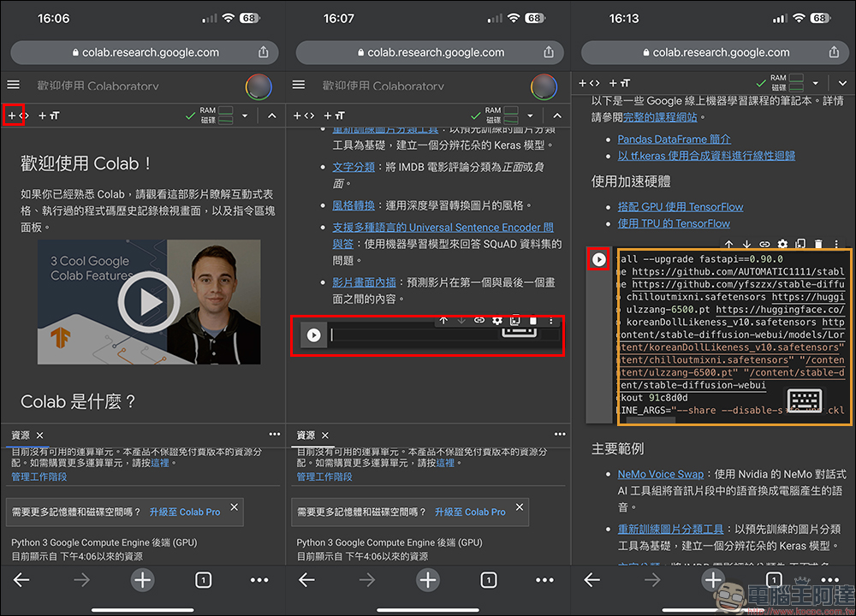Move cell up in middle phone cell toolbar
Image resolution: width=856 pixels, height=616 pixels.
pos(443,320)
